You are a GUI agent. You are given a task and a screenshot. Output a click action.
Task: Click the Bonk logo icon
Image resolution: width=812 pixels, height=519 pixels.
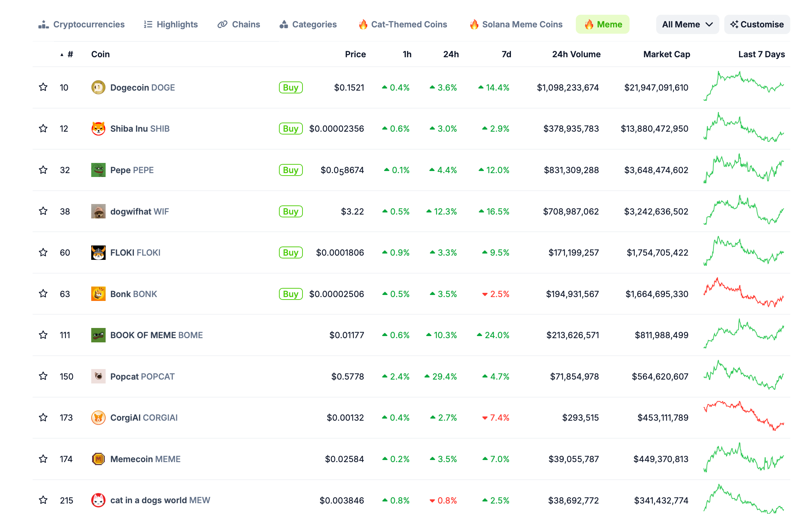(x=98, y=294)
